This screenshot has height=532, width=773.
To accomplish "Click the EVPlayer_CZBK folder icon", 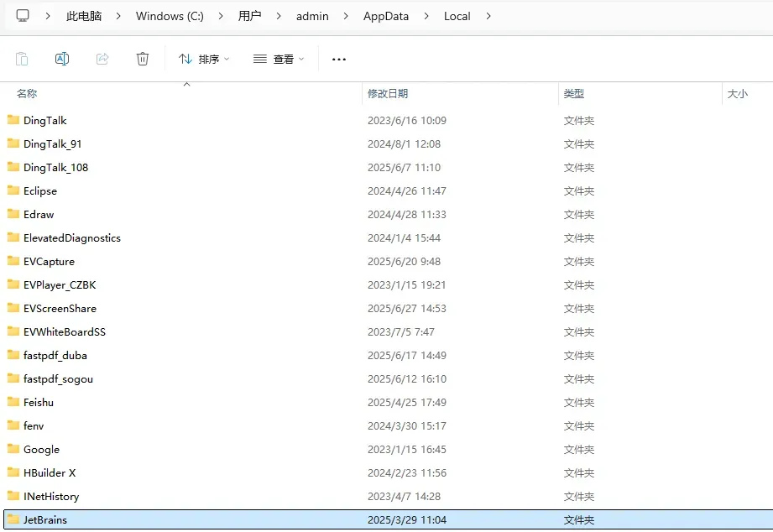I will 13,284.
